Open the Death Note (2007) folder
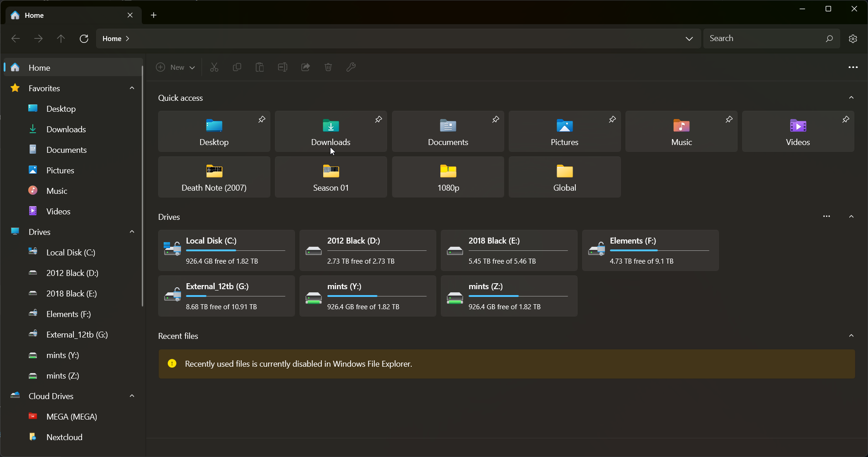The width and height of the screenshot is (868, 457). pos(214,177)
